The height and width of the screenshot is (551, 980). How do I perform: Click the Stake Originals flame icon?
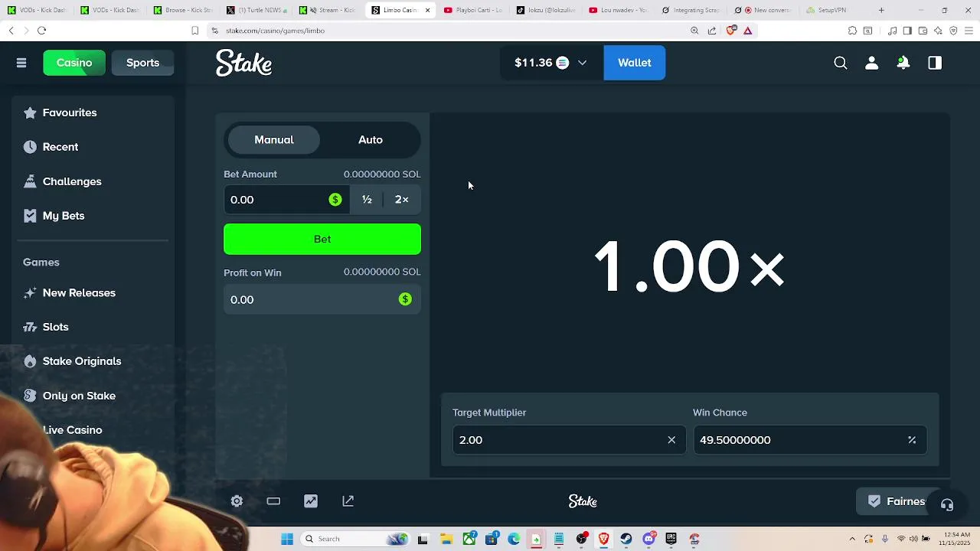point(30,361)
